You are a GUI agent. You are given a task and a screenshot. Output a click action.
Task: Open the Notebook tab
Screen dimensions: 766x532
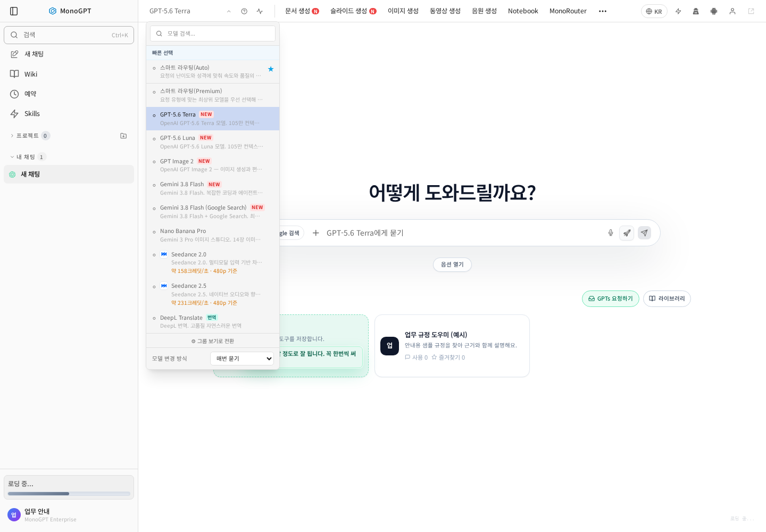click(x=523, y=11)
